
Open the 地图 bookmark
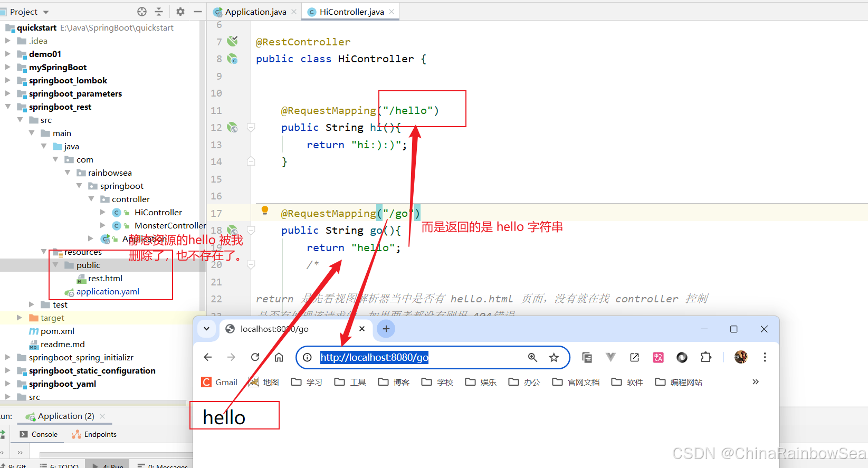tap(264, 382)
